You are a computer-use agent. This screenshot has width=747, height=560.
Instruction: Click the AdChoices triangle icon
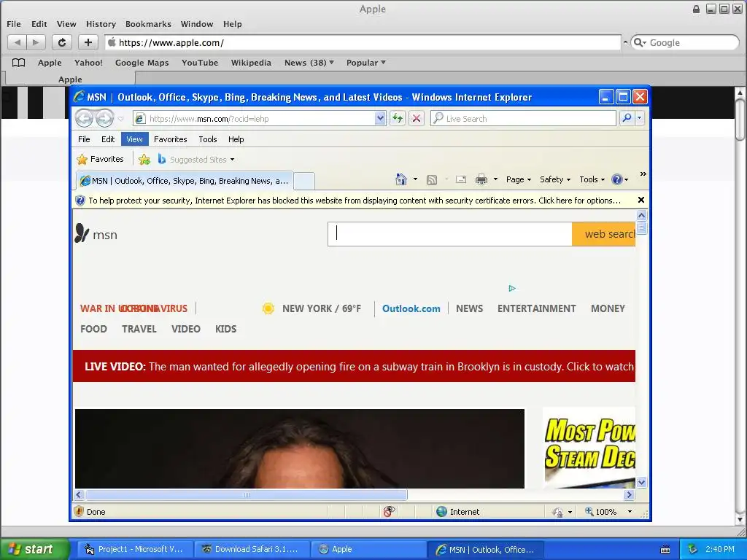tap(512, 288)
